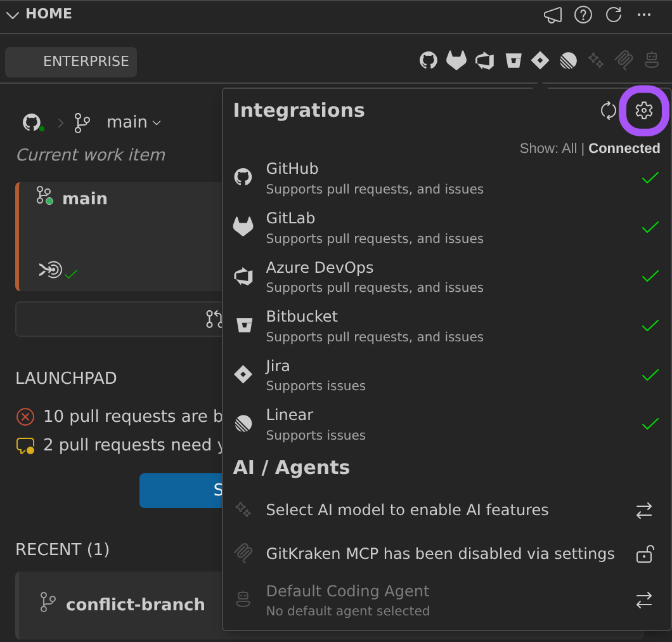Select the Jira integration row
Image resolution: width=672 pixels, height=642 pixels.
(x=446, y=376)
